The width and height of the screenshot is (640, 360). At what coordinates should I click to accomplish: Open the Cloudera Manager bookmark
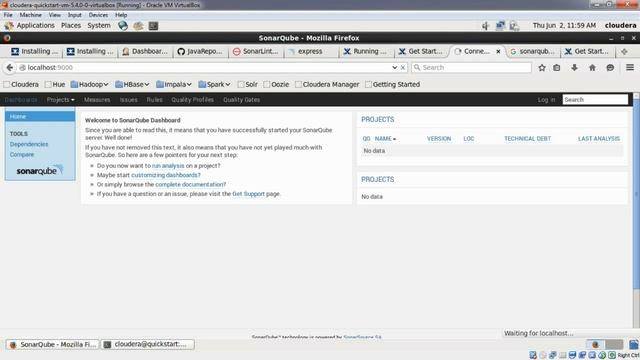327,84
